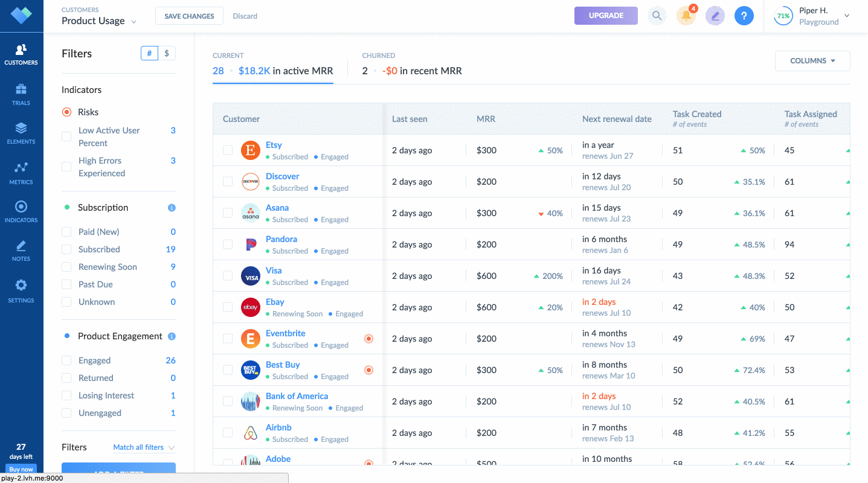Open the Indicators sidebar section
Screen dimensions: 868x483
coord(21,212)
